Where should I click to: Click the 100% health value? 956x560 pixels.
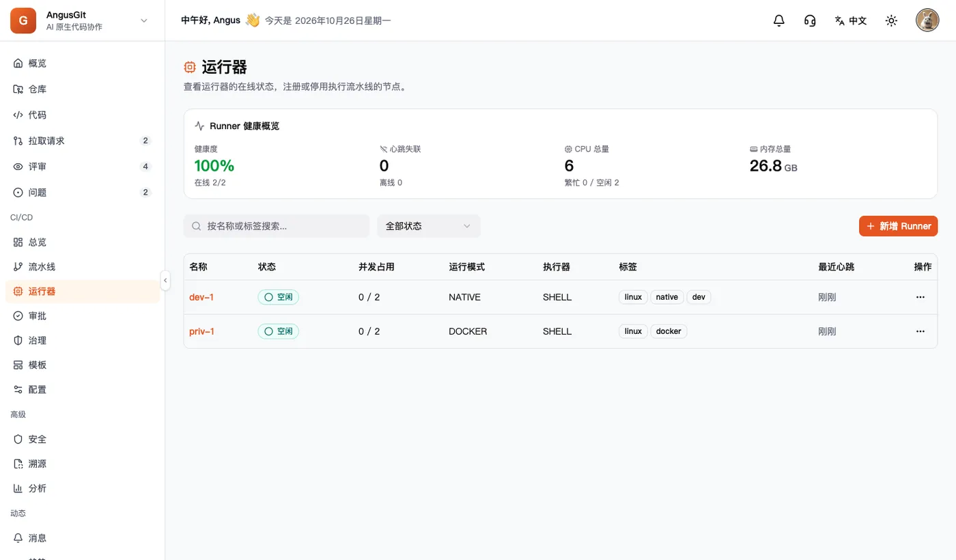[x=214, y=165]
